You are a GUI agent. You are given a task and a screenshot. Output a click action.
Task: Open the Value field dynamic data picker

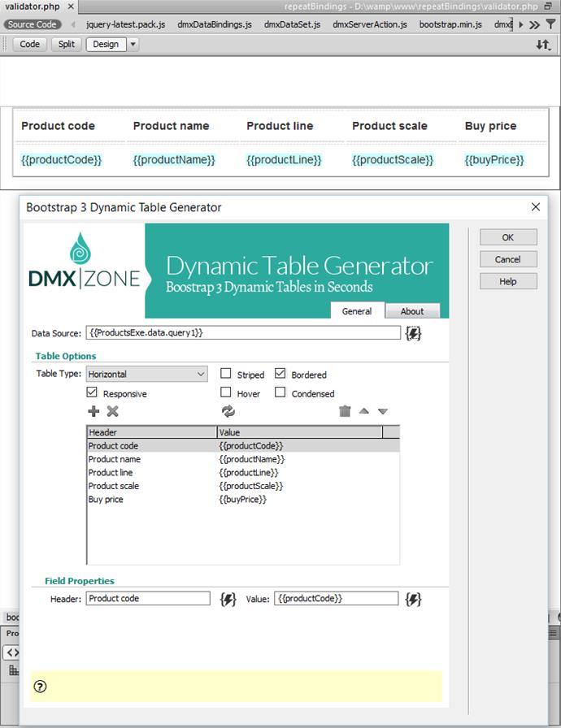[x=413, y=599]
